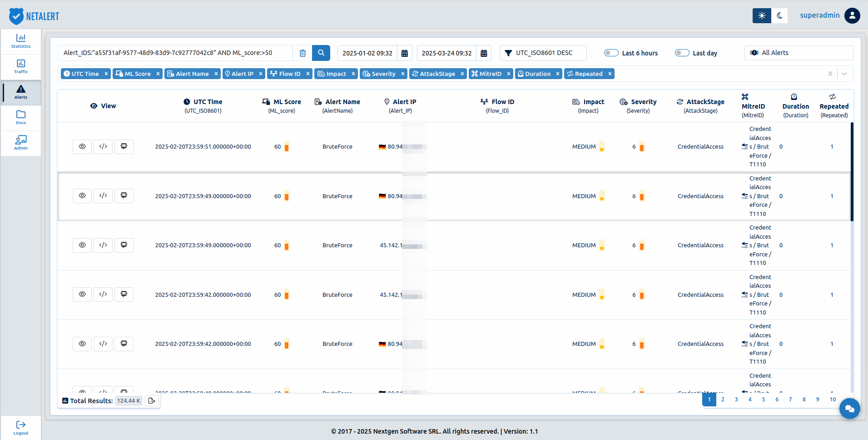
Task: Open the Statistics sidebar section
Action: pos(21,41)
